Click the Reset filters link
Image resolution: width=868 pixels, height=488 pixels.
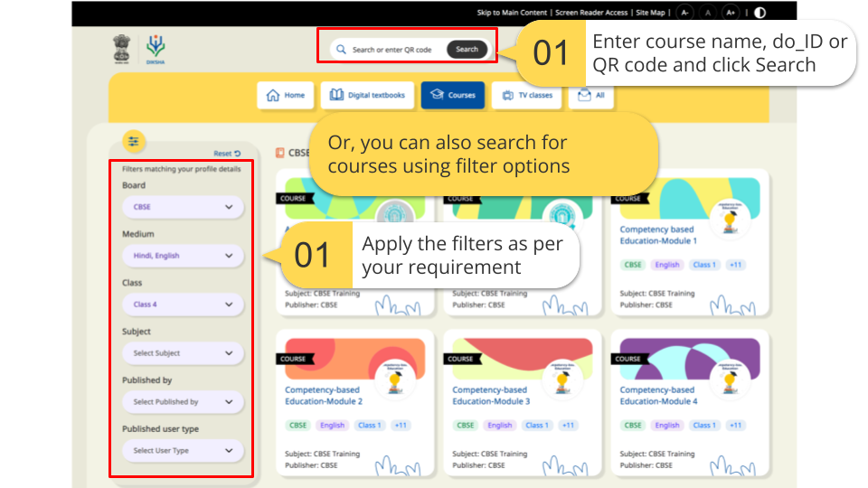[x=227, y=154]
